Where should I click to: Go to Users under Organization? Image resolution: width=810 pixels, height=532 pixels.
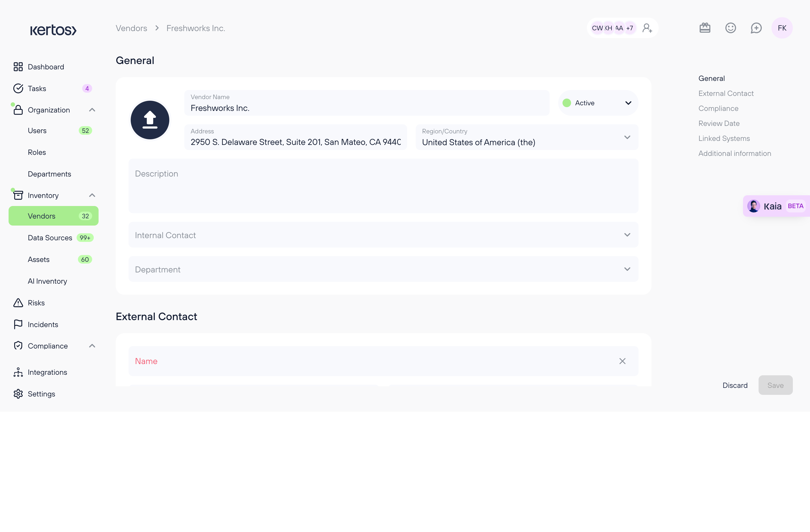(37, 131)
